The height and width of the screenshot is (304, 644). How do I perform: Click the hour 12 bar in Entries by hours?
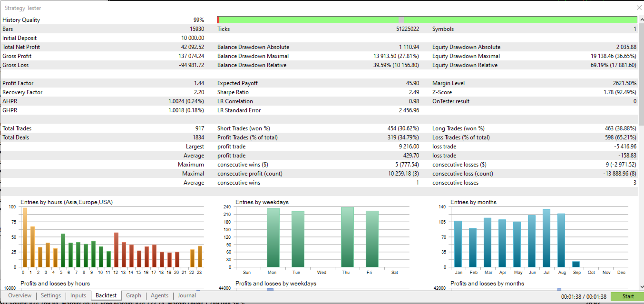(x=116, y=250)
